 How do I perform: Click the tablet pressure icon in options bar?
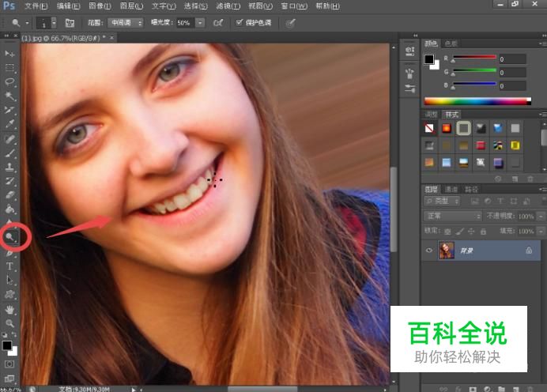(290, 23)
